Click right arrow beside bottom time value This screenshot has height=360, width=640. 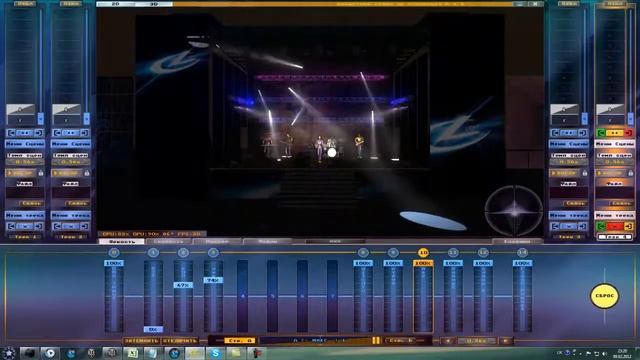(x=505, y=340)
